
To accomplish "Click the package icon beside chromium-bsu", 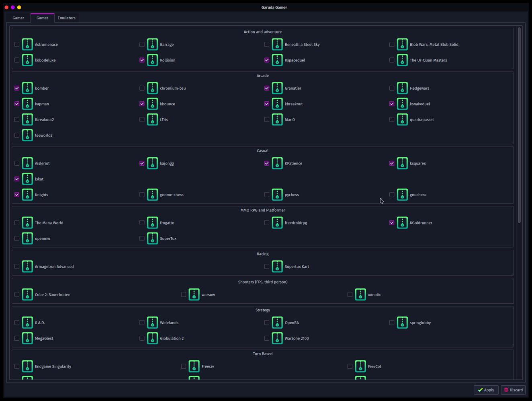I will [x=153, y=88].
